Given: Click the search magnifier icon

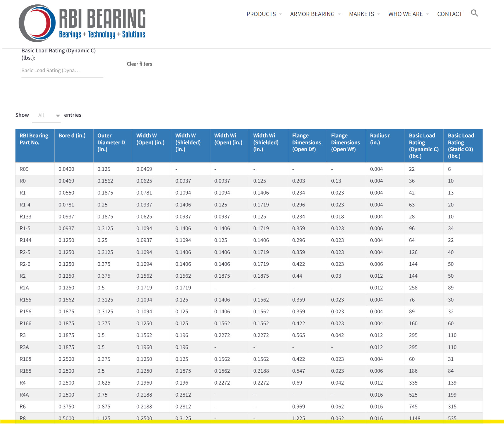Looking at the screenshot, I should pyautogui.click(x=474, y=13).
